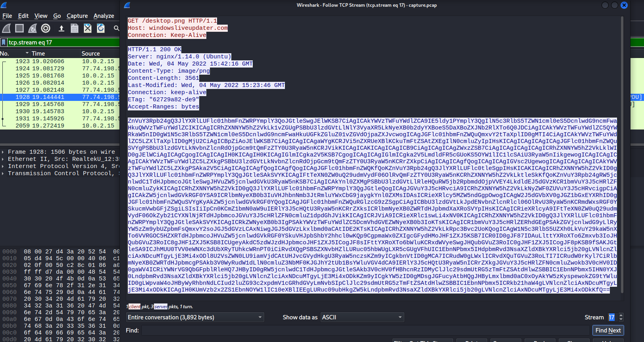Save this capture file icon
This screenshot has width=644, height=342.
pos(75,28)
